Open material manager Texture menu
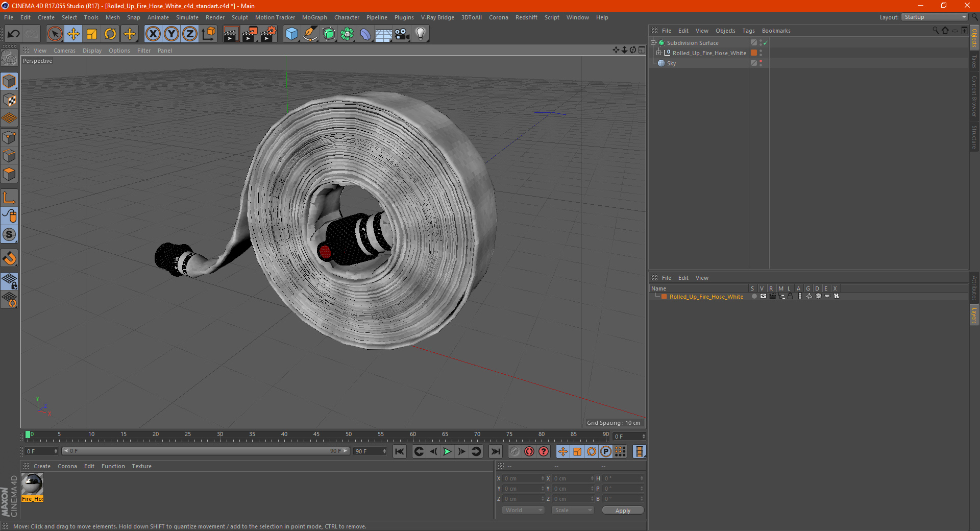The height and width of the screenshot is (531, 980). pyautogui.click(x=141, y=466)
